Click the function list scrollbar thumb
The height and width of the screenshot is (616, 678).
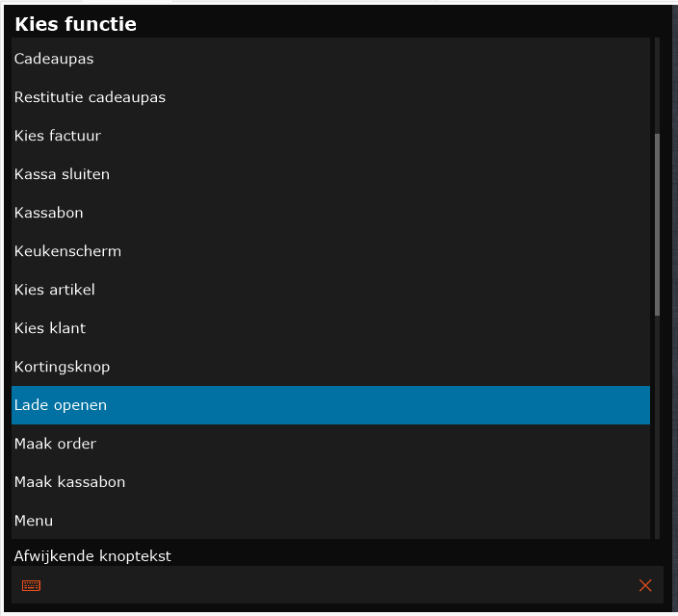[657, 225]
